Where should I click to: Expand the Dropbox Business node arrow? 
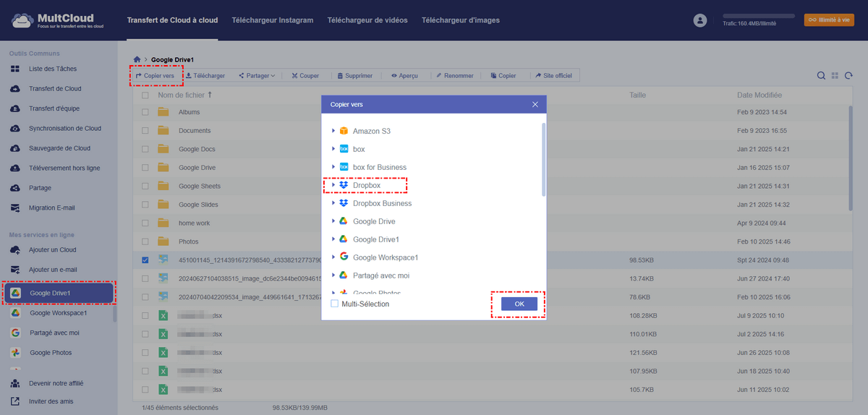pos(333,203)
